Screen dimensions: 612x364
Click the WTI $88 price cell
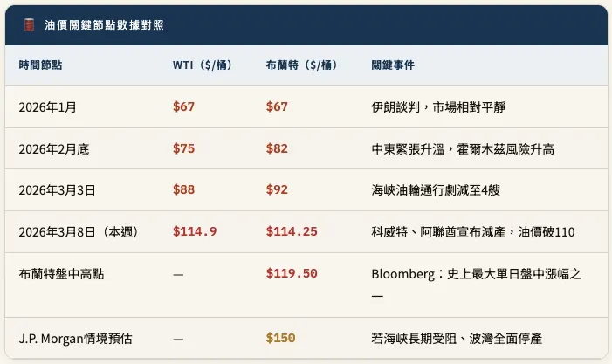[183, 189]
